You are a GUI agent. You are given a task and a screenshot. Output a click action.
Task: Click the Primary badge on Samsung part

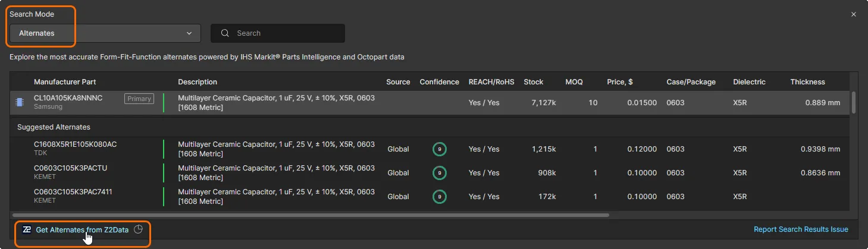139,99
